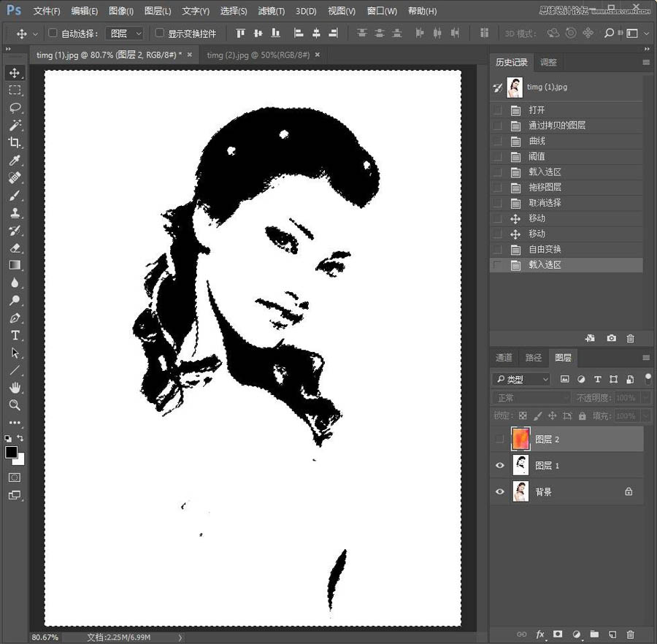Select the Lasso tool
Viewport: 657px width, 644px height.
(15, 108)
